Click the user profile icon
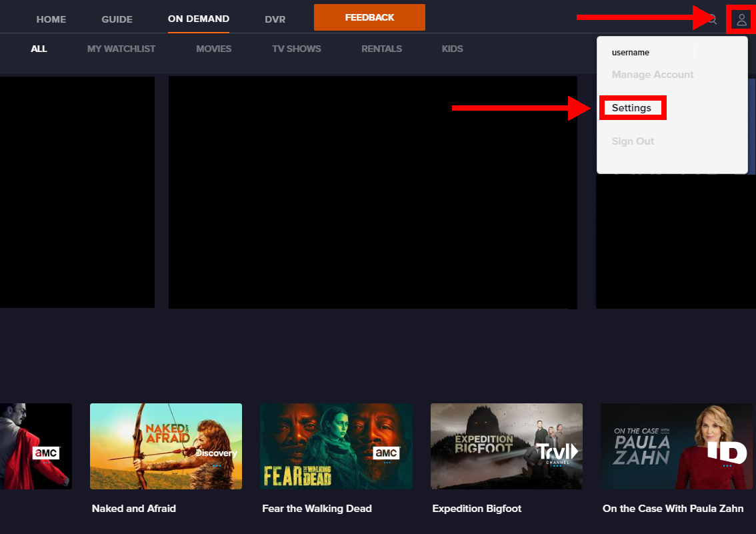This screenshot has width=756, height=534. [741, 19]
